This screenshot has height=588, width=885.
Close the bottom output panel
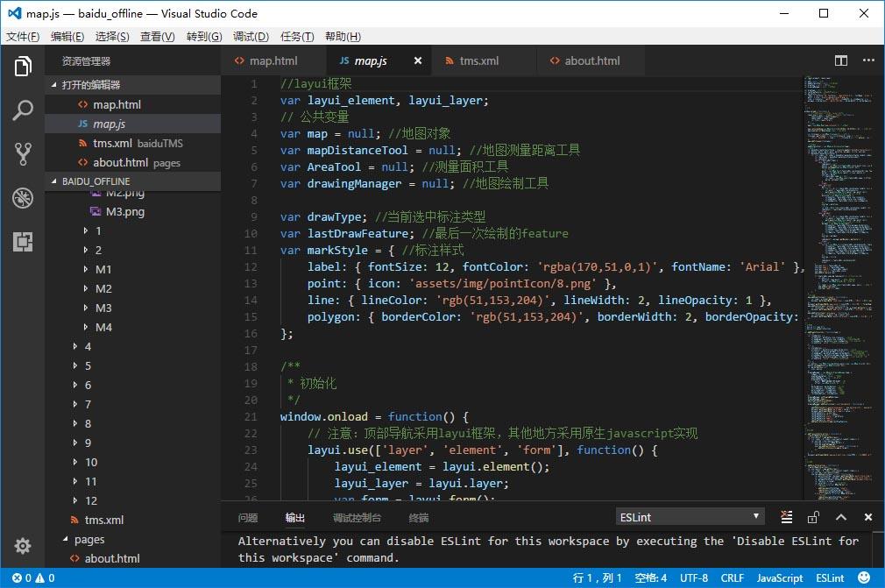click(x=868, y=517)
